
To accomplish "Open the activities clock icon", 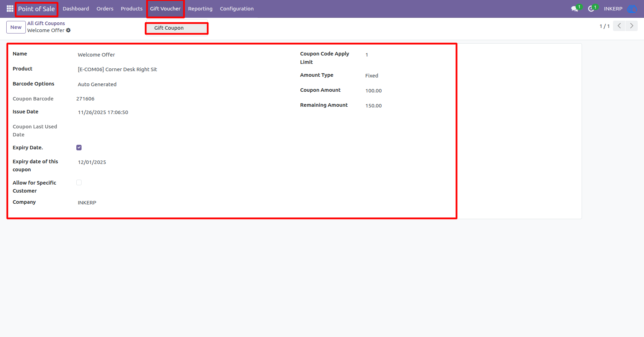I will tap(591, 9).
